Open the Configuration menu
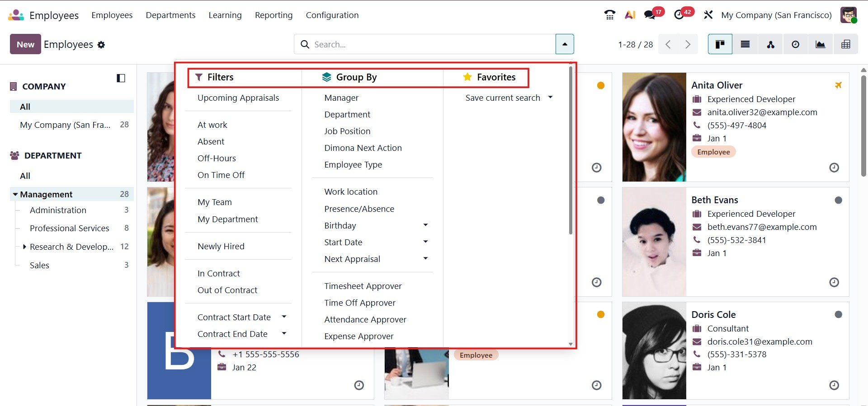The width and height of the screenshot is (868, 406). (332, 15)
